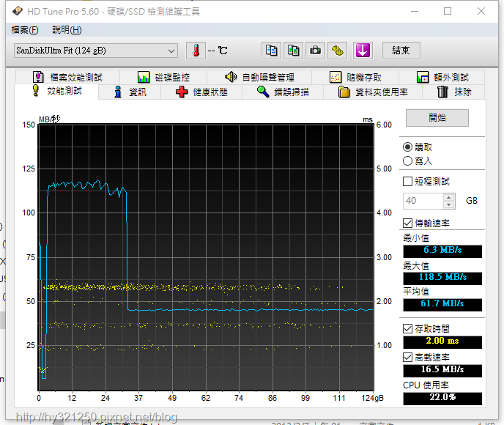Click the 結束 button
The image size is (504, 425).
(x=401, y=51)
